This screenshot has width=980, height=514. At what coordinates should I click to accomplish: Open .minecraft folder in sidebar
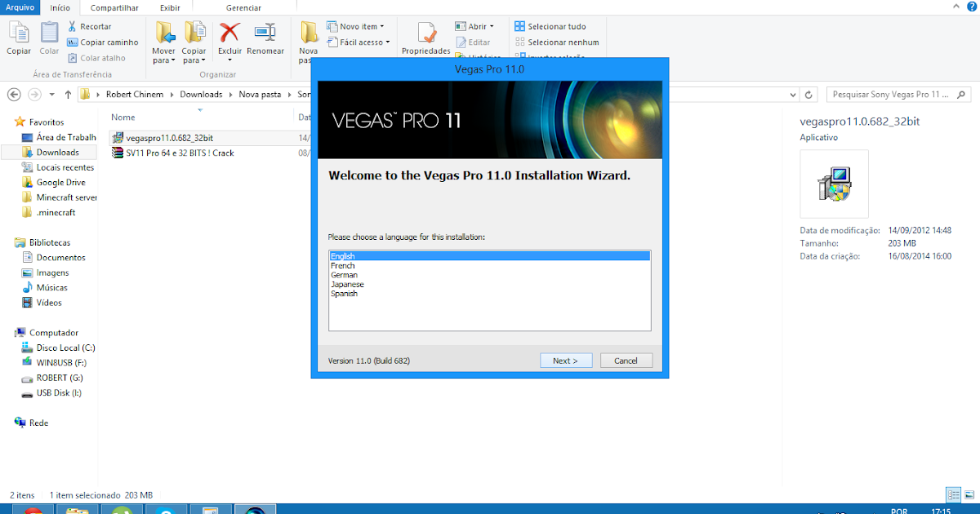[x=48, y=212]
